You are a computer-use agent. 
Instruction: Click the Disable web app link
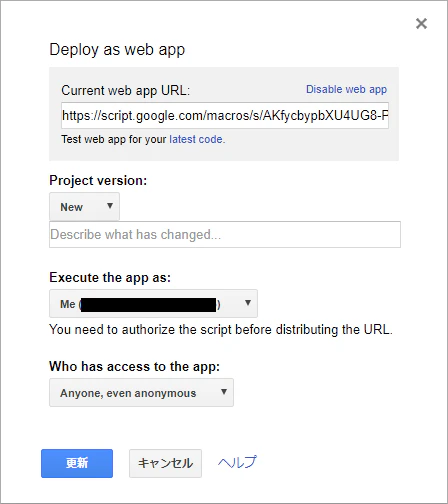346,89
